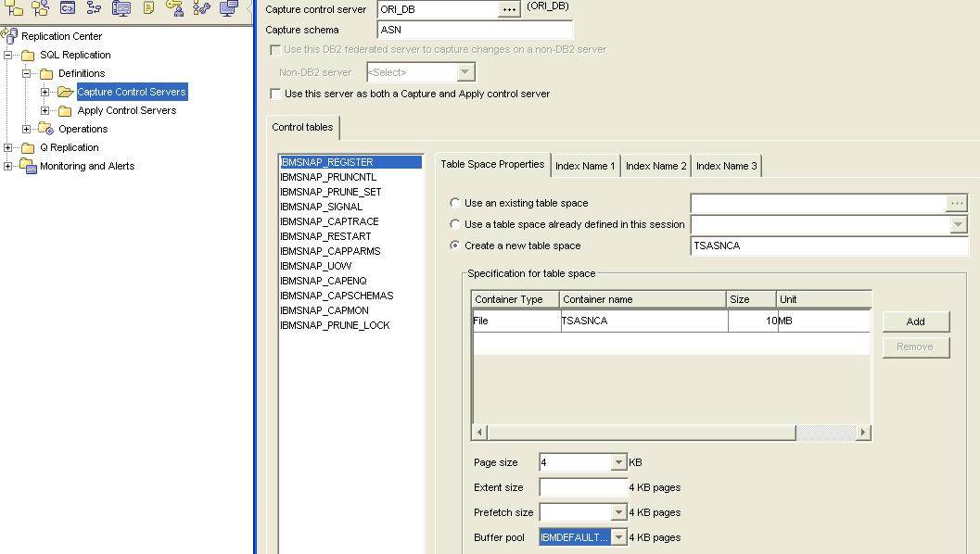Open the Task Center from the toolbar
The width and height of the screenshot is (980, 554).
[x=95, y=9]
